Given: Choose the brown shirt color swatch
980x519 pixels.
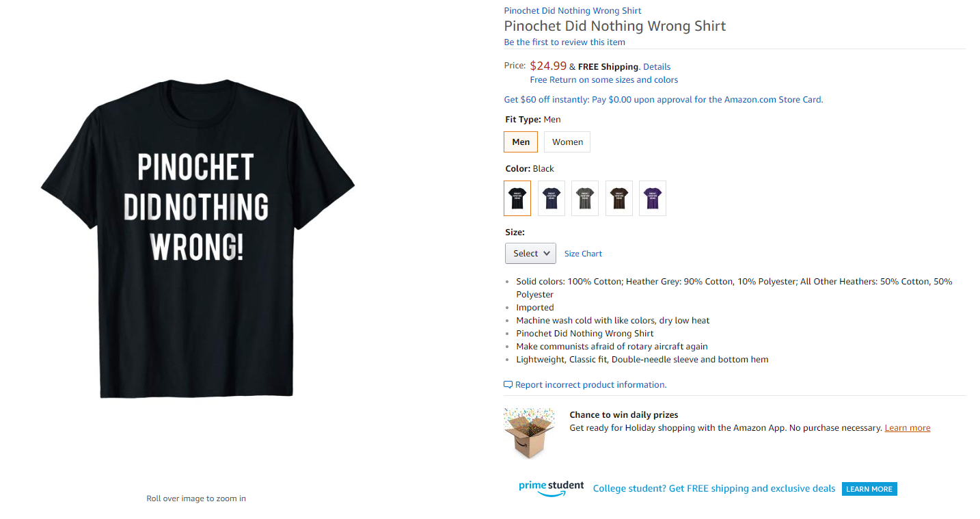Looking at the screenshot, I should click(619, 198).
